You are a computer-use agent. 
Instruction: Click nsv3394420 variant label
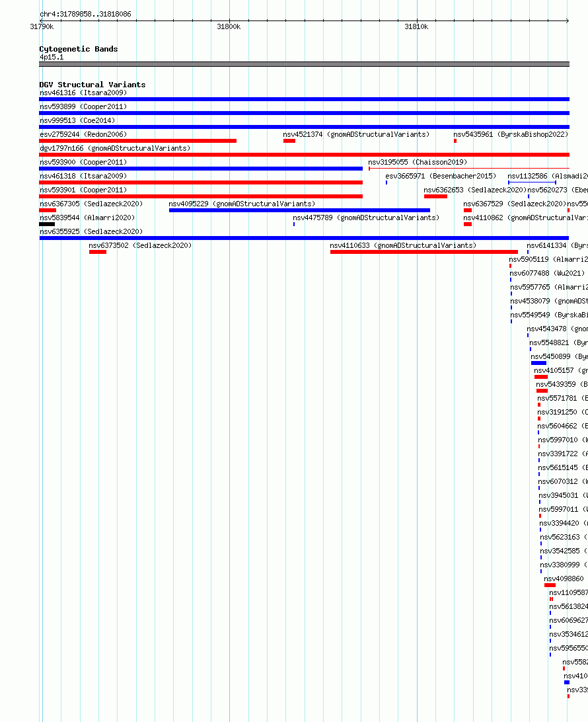click(x=564, y=522)
